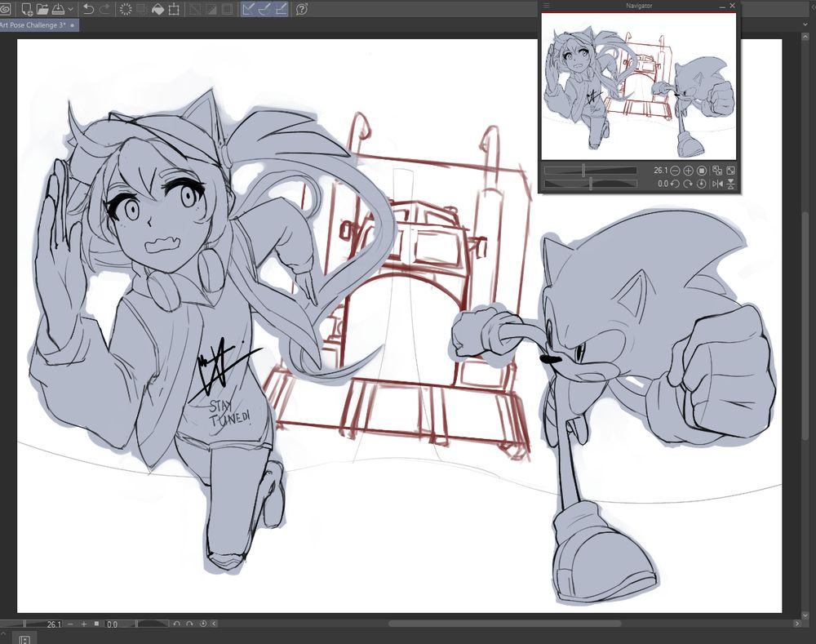The image size is (816, 644).
Task: Click bottom bar rotation field 0.0
Action: click(112, 624)
